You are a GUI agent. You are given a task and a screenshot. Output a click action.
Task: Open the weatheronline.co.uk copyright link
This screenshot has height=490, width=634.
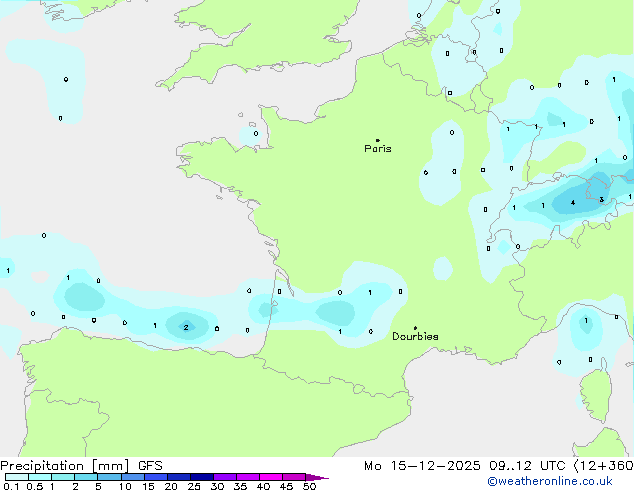click(x=550, y=481)
